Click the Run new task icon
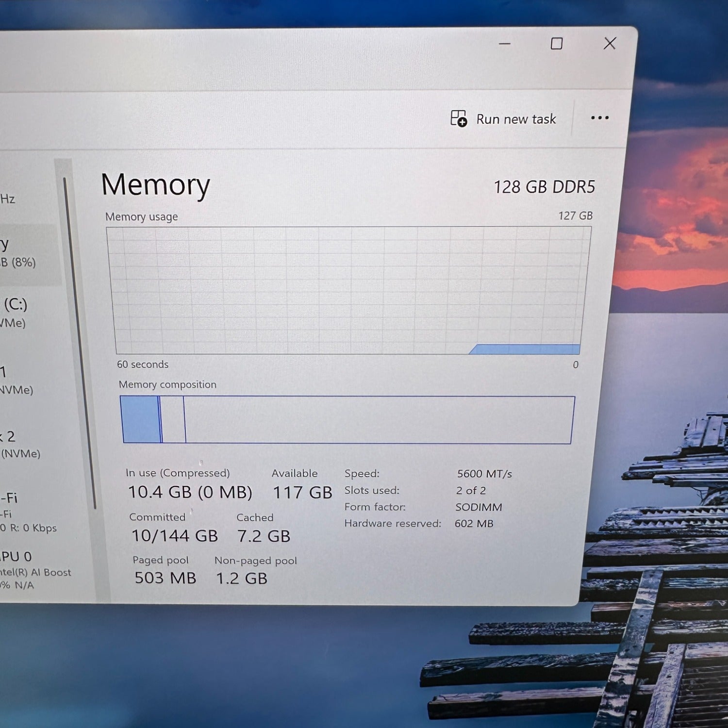The width and height of the screenshot is (728, 728). pos(458,118)
